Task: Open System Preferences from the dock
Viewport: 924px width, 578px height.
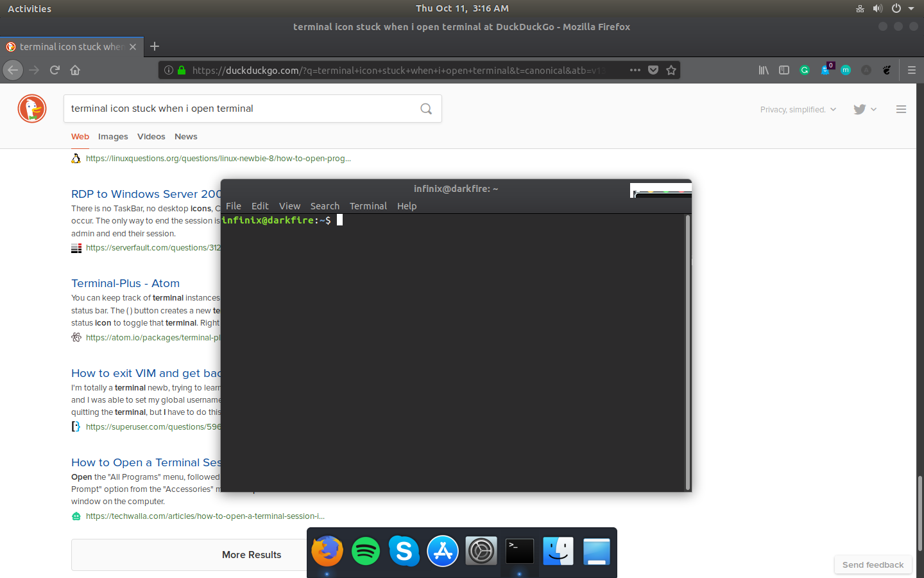Action: tap(481, 551)
